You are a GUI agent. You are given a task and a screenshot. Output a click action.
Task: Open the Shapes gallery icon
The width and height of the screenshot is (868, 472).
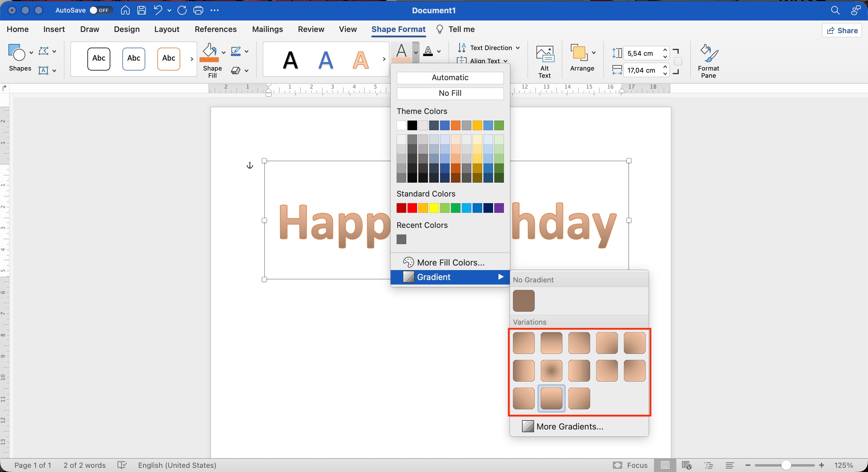[16, 52]
